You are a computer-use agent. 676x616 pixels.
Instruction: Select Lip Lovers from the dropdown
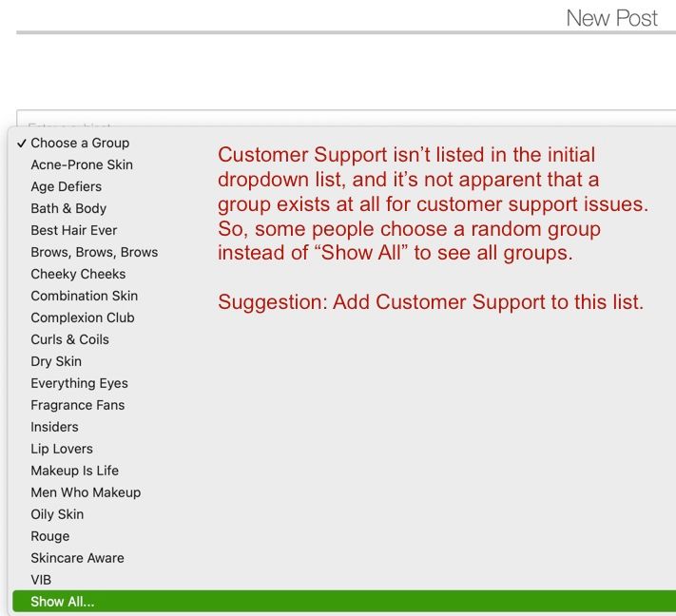tap(62, 449)
